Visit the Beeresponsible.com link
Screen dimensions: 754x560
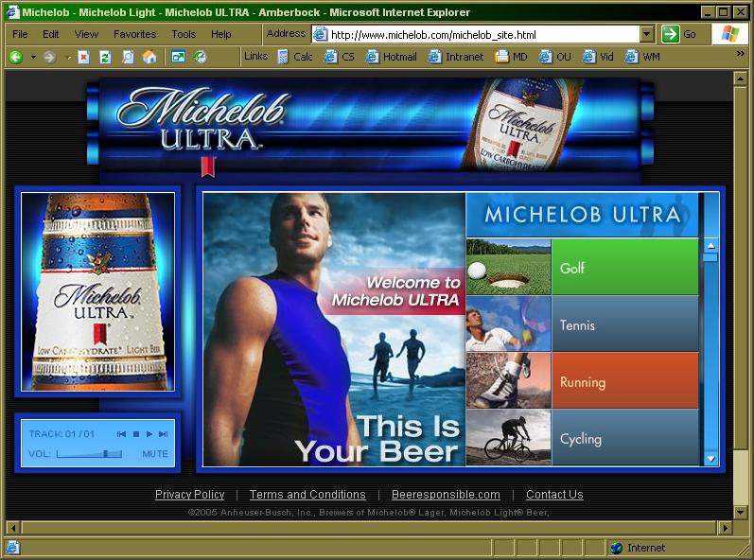(x=446, y=495)
